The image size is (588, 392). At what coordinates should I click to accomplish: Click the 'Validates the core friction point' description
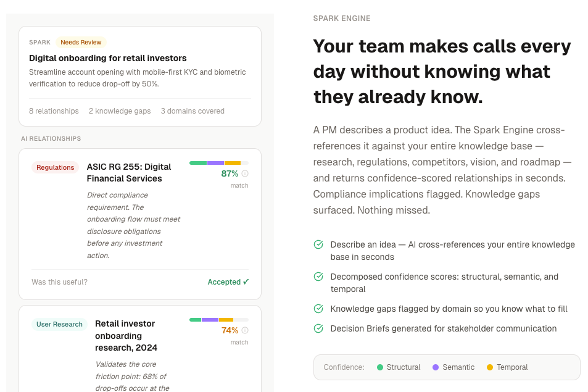[132, 376]
